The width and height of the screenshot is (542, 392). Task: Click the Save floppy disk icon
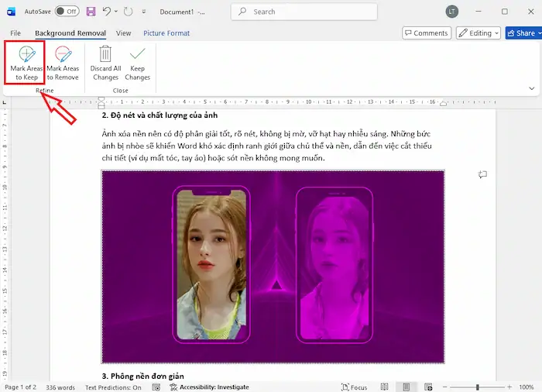click(91, 12)
